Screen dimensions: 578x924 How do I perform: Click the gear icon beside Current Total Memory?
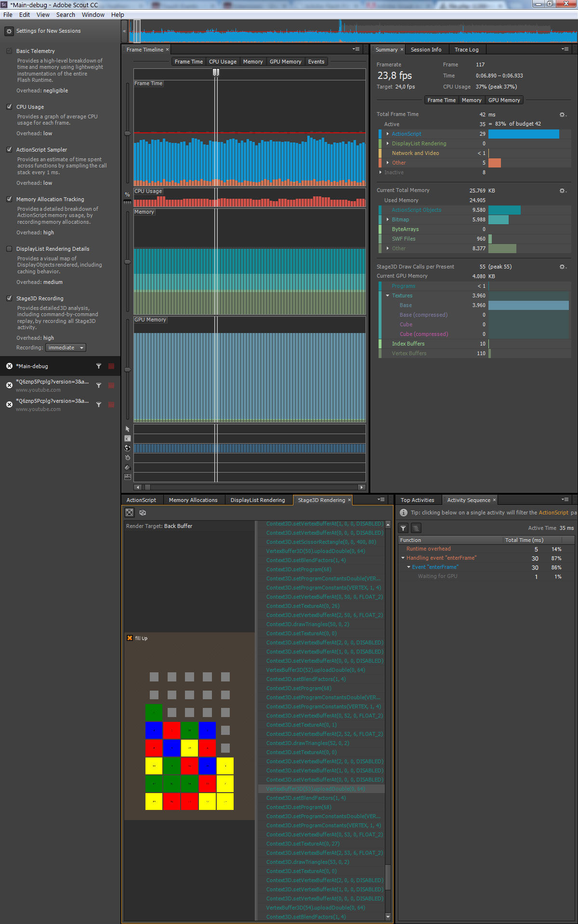pos(562,191)
